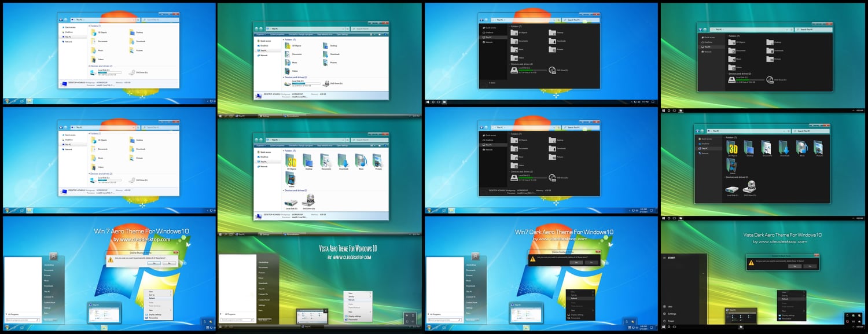Click Yes in Win7 Dark Aero delete dialog

(577, 263)
